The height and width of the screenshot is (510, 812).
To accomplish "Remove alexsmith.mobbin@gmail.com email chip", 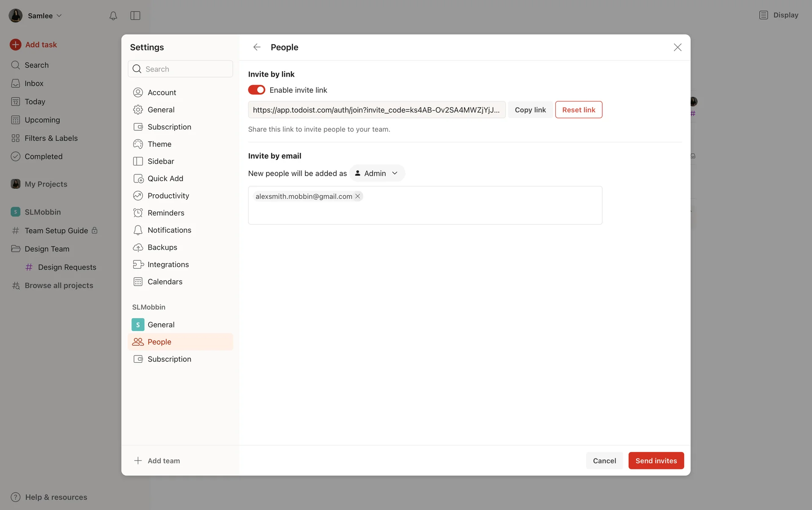I will pos(358,196).
